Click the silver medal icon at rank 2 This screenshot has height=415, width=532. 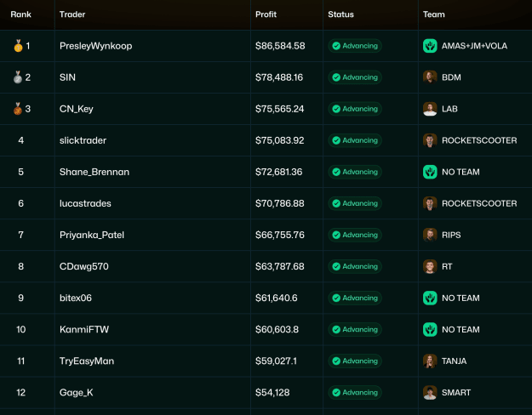pyautogui.click(x=18, y=77)
